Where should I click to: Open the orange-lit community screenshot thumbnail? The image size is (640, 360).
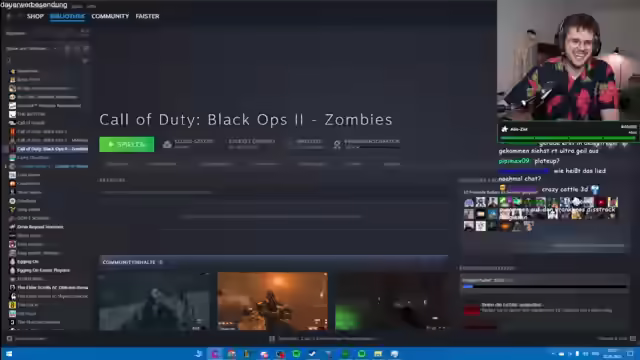(x=272, y=301)
